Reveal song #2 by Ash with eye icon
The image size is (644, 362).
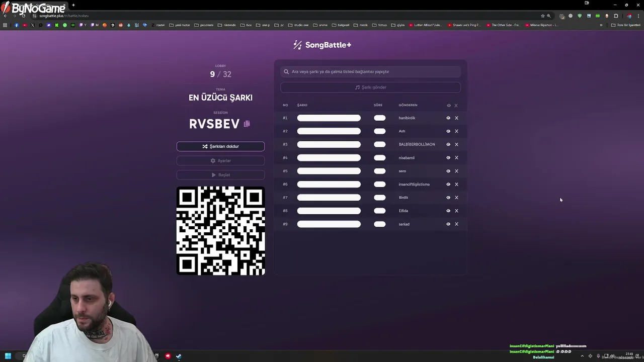pyautogui.click(x=448, y=131)
